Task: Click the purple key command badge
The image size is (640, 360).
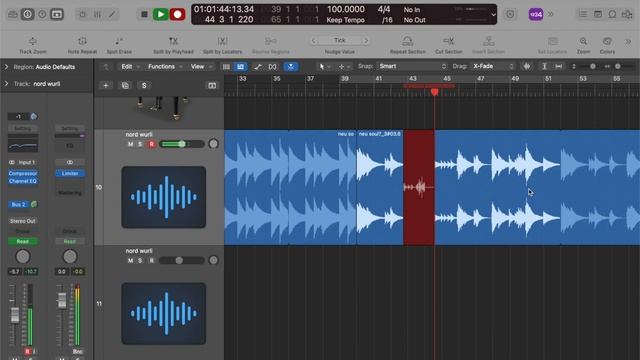Action: coord(536,14)
